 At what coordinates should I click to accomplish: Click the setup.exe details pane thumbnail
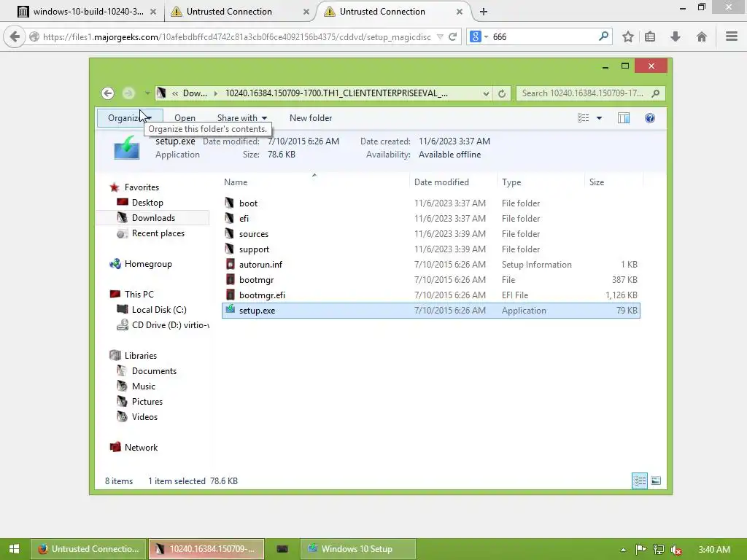point(127,147)
